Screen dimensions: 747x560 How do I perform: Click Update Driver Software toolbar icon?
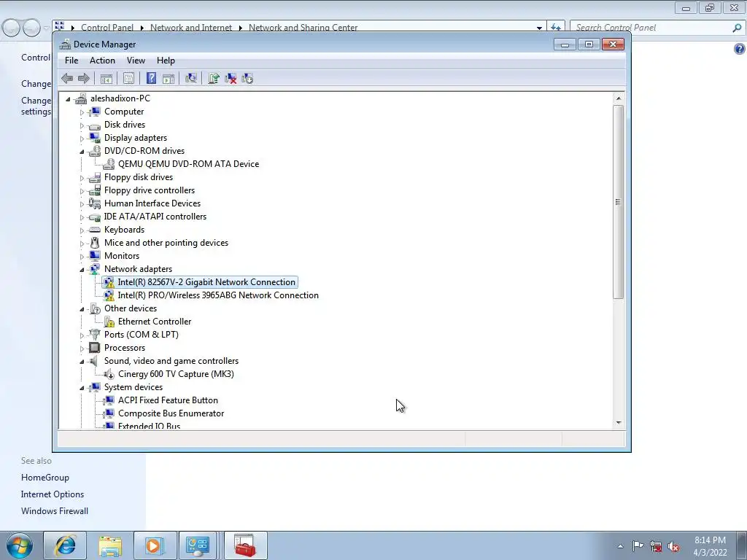pyautogui.click(x=214, y=78)
